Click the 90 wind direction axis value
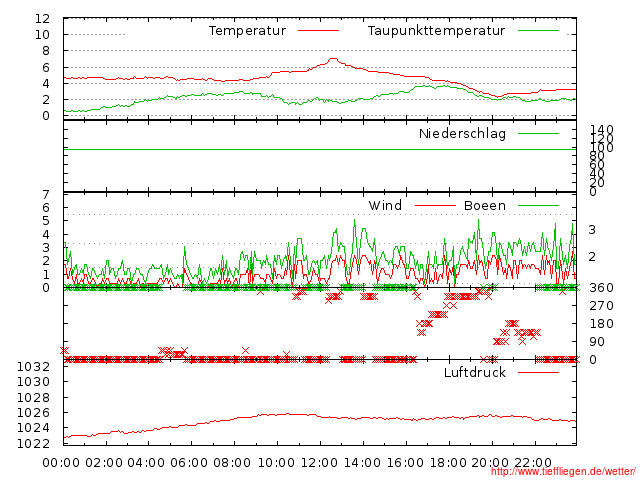Image resolution: width=640 pixels, height=480 pixels. click(x=597, y=342)
